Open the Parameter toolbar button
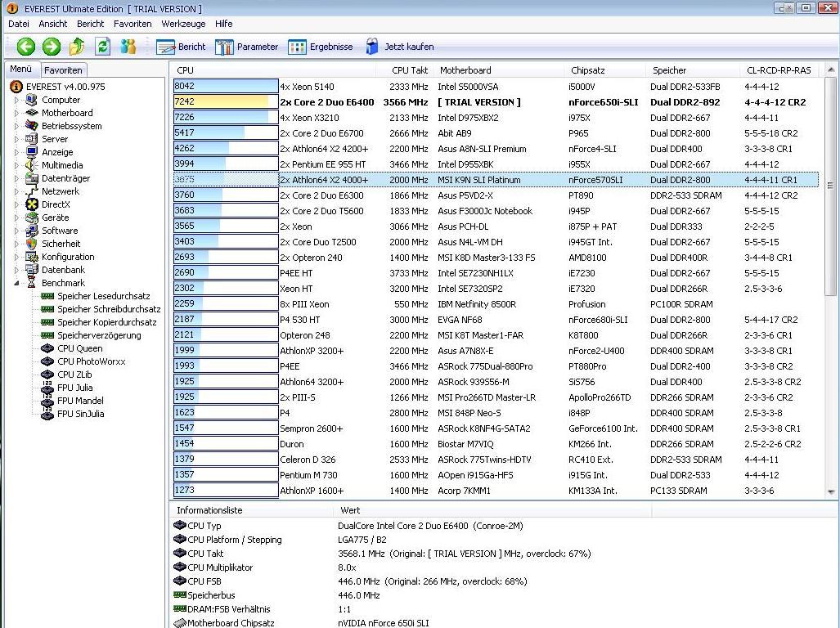The image size is (840, 628). point(246,47)
